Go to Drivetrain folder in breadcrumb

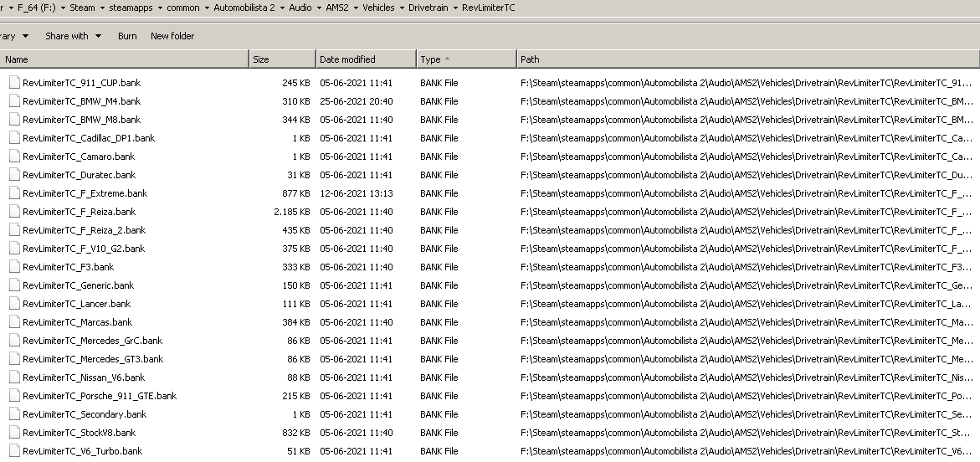pyautogui.click(x=428, y=8)
